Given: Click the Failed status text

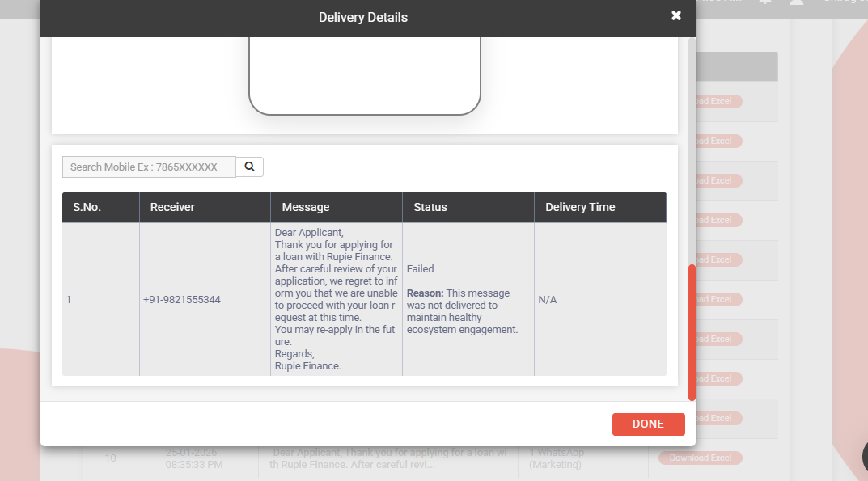Looking at the screenshot, I should 421,268.
